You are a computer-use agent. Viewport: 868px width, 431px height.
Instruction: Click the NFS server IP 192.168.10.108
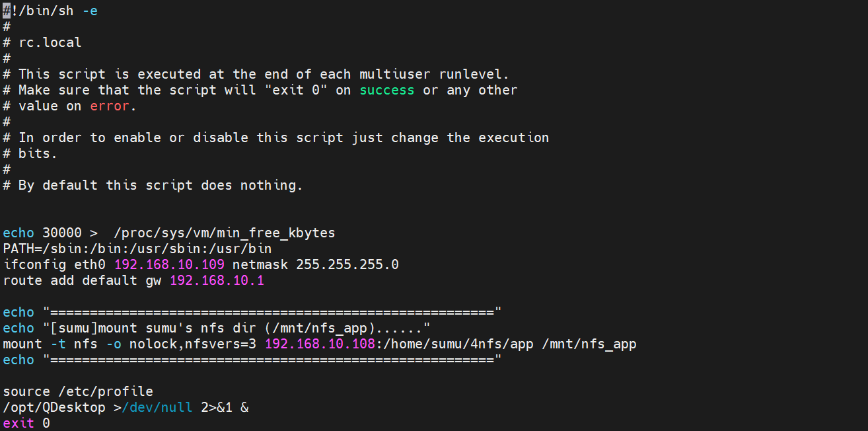point(320,344)
